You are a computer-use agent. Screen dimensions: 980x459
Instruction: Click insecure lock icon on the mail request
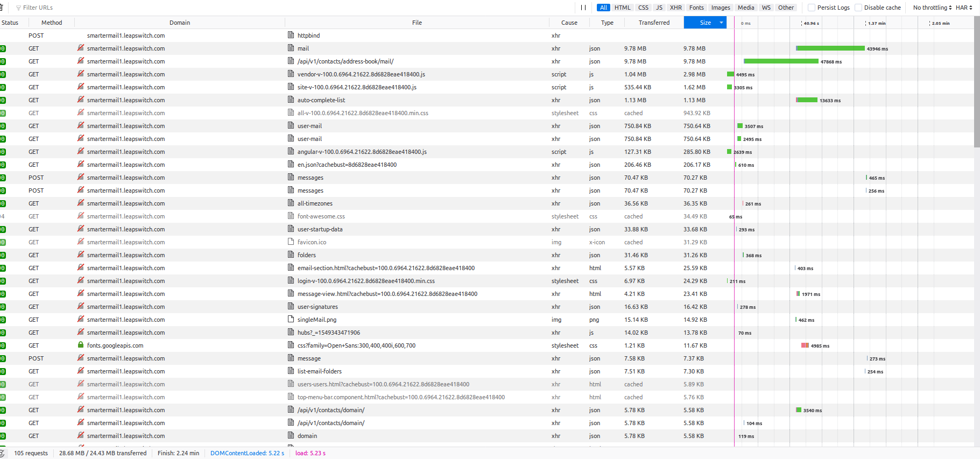[81, 48]
